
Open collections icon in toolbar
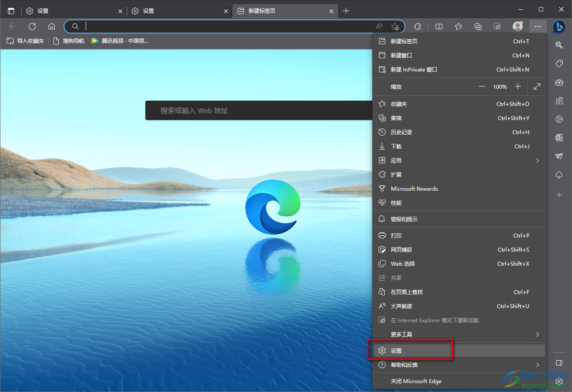pos(478,26)
